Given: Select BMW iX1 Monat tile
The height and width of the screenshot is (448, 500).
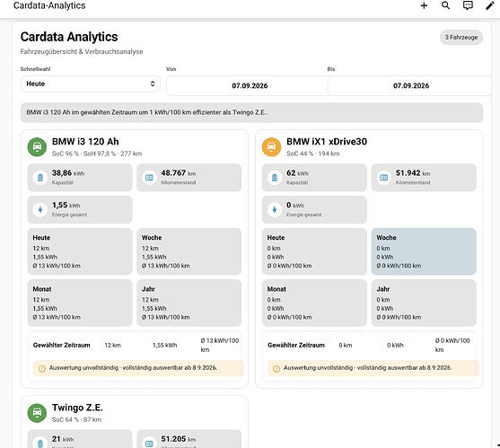Looking at the screenshot, I should click(x=314, y=303).
